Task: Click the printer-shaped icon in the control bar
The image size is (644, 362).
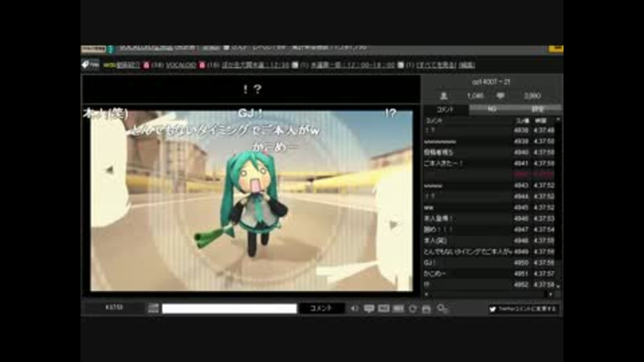Action: point(427,308)
